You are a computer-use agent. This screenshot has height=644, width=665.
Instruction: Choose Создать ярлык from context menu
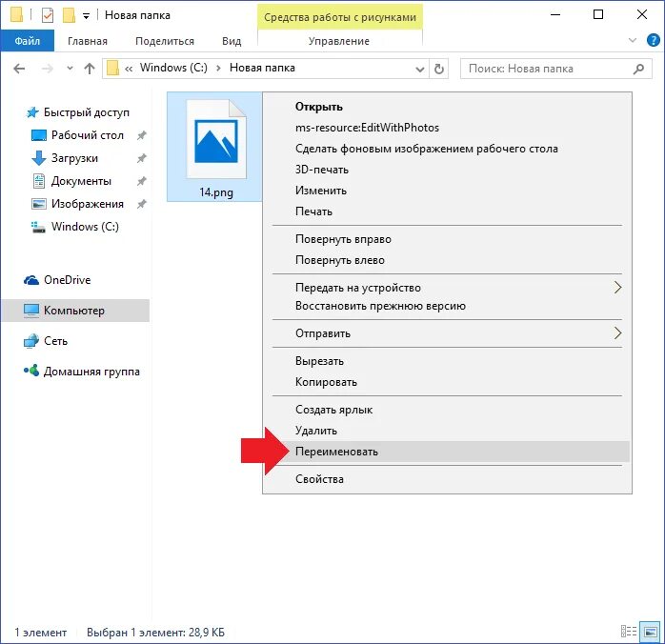(446, 410)
